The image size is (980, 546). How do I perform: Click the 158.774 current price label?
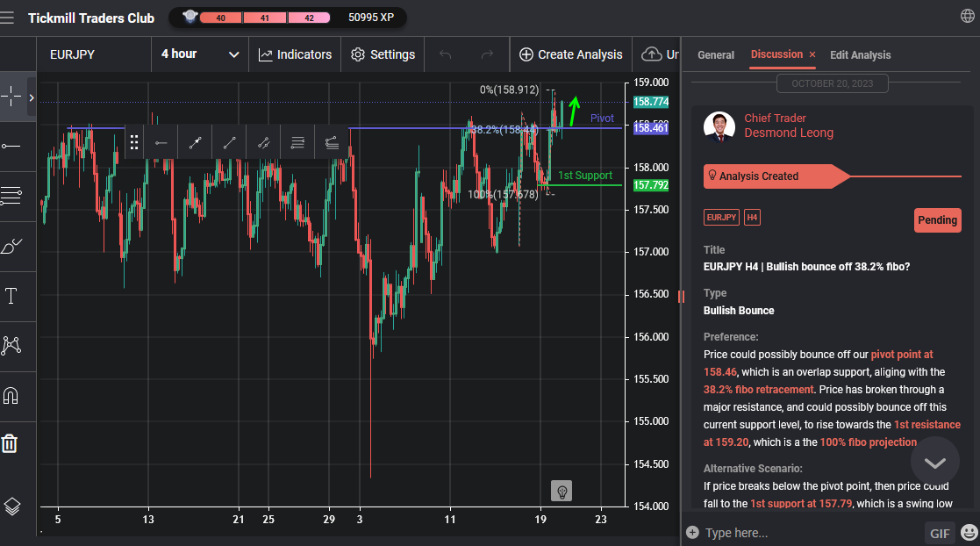click(x=651, y=101)
